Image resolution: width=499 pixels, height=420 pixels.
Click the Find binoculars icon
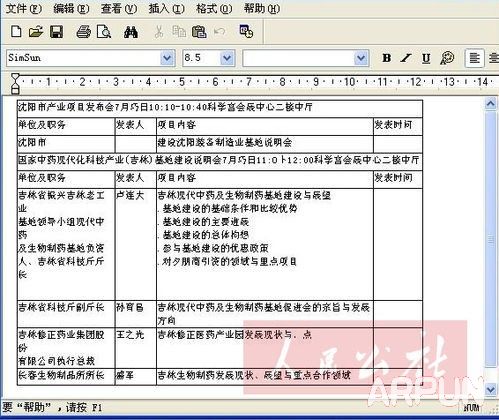tap(131, 32)
